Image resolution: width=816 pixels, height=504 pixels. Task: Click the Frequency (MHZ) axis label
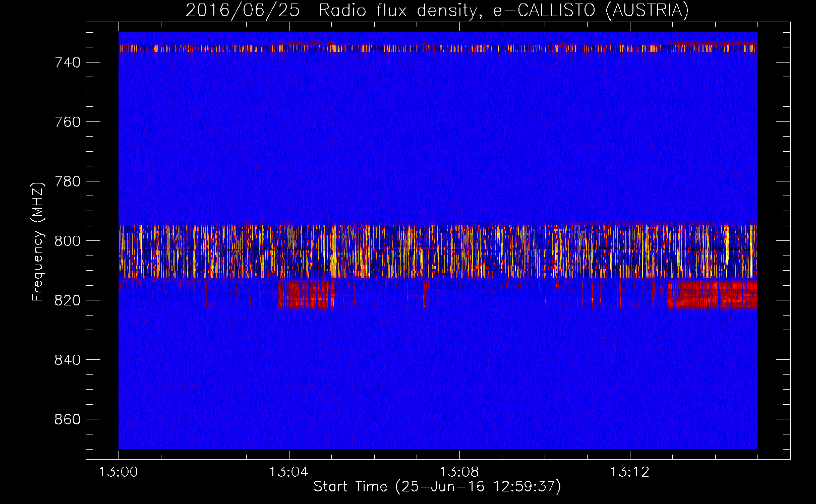pos(38,241)
